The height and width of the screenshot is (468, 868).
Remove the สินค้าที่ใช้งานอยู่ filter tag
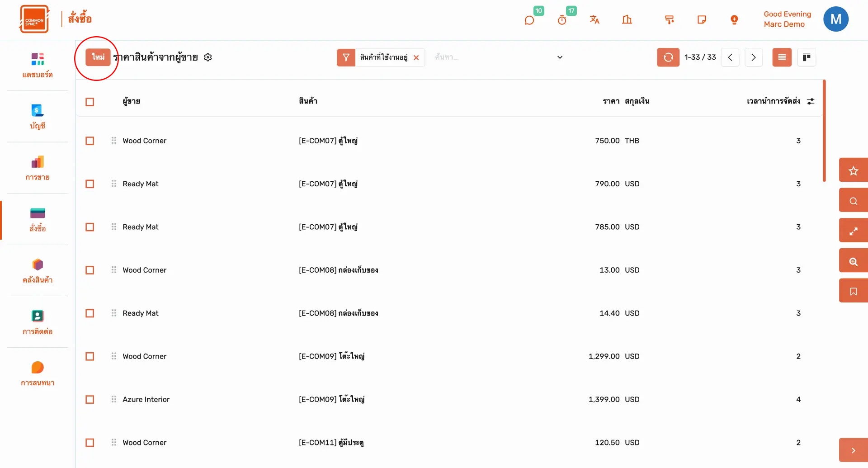[x=416, y=57]
